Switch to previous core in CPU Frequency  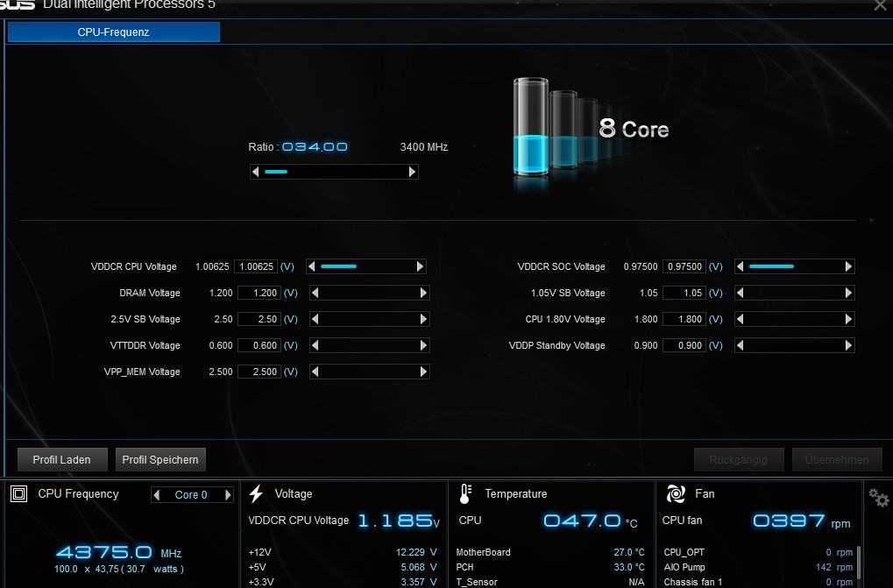157,494
